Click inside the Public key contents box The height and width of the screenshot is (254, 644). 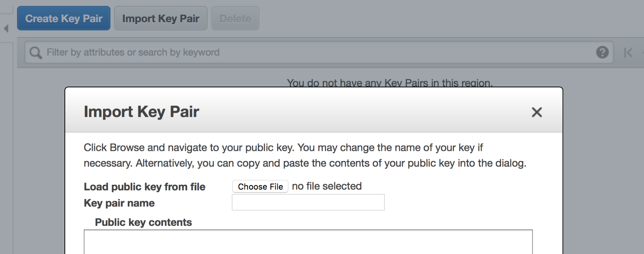tap(308, 242)
